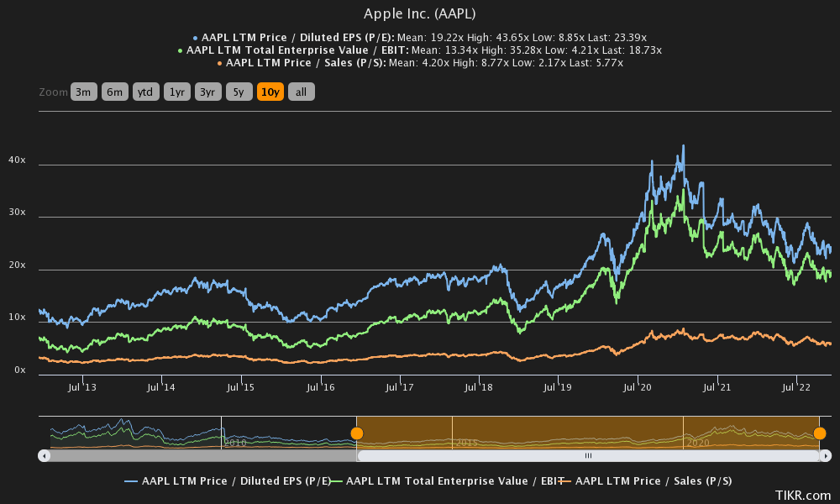Click the 2020 marker in the navigator
This screenshot has height=504, width=840.
click(x=697, y=443)
